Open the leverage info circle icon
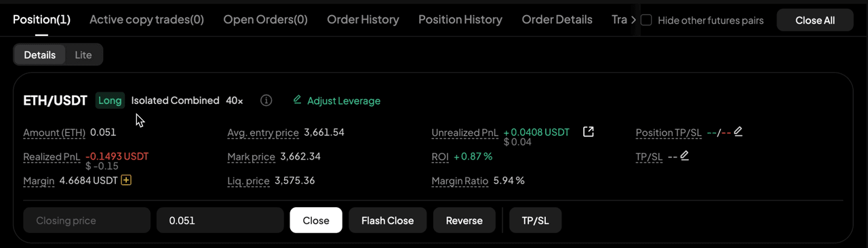The image size is (868, 248). point(267,101)
